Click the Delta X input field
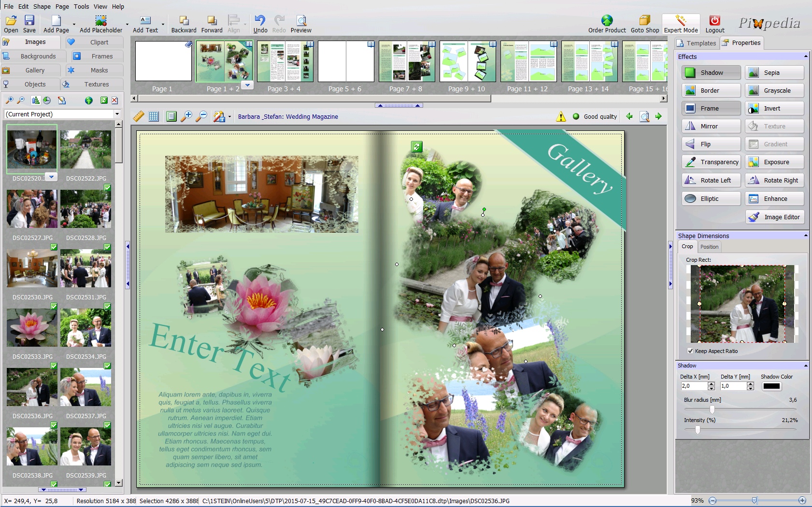812x507 pixels. pyautogui.click(x=694, y=386)
